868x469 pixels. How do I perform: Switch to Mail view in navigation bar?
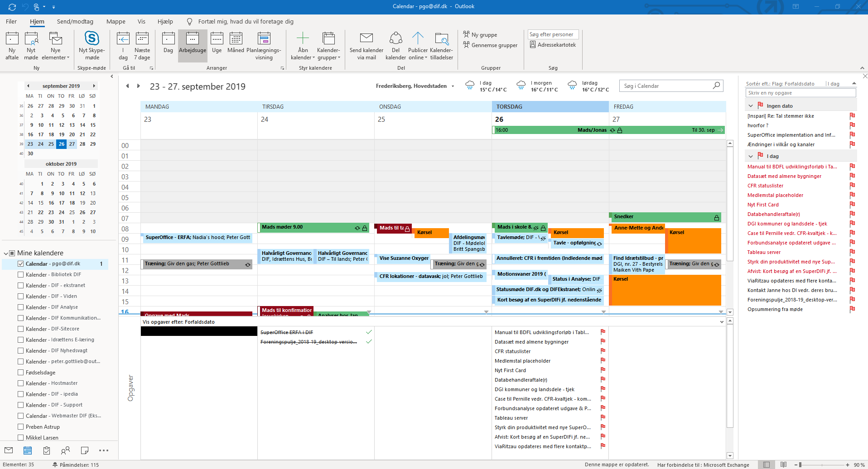click(9, 450)
